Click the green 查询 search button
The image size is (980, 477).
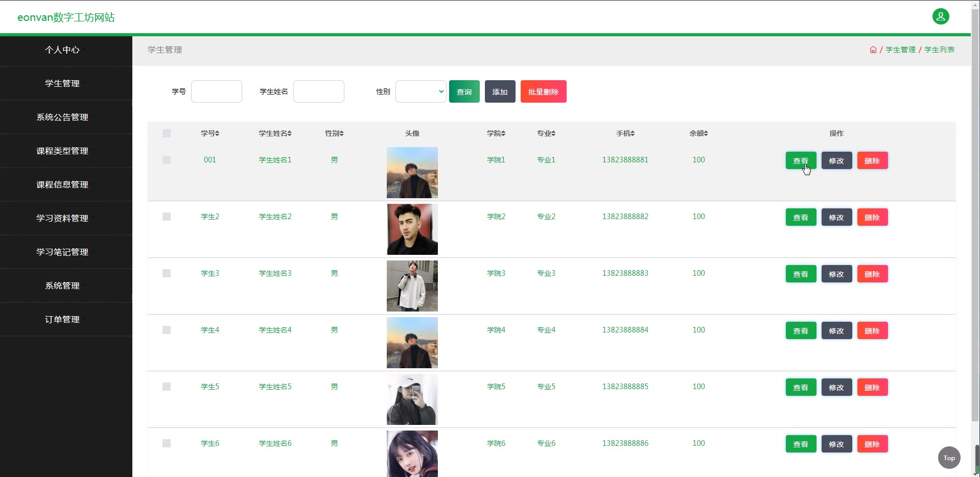pos(464,91)
